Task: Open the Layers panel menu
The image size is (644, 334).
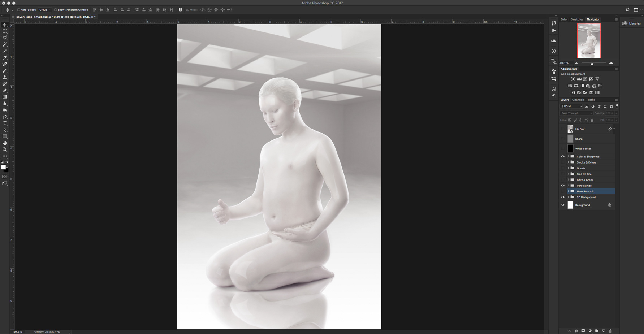Action: click(616, 100)
